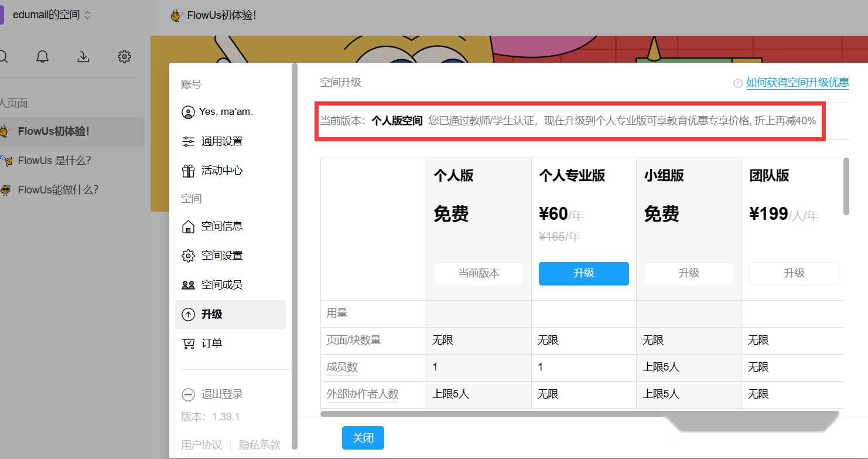The image size is (868, 459).
Task: Close the dialog with 关闭 button
Action: [363, 438]
